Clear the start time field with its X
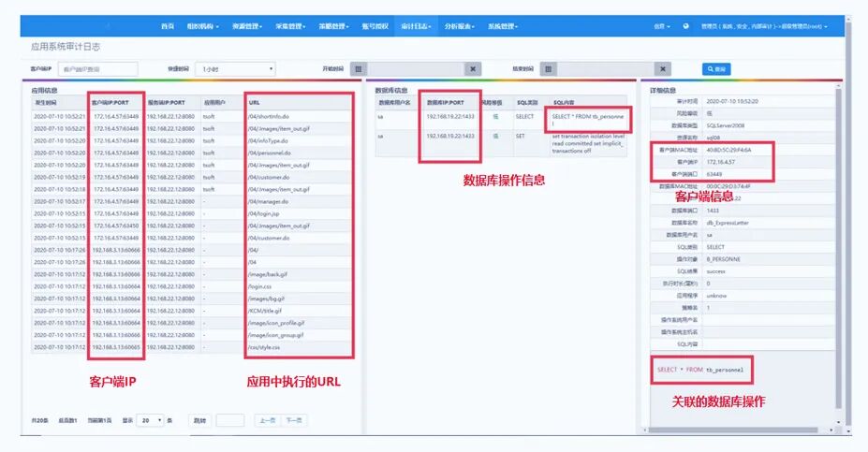The image size is (868, 452). point(473,69)
